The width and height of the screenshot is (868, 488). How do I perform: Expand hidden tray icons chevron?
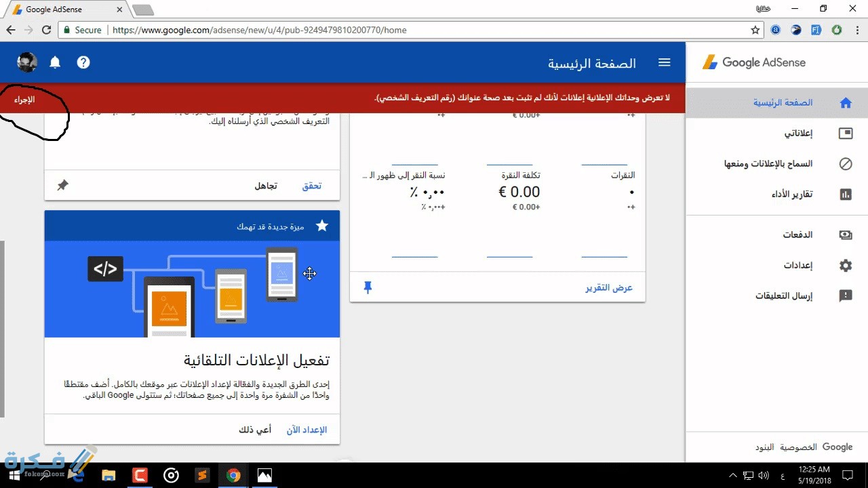(x=733, y=475)
